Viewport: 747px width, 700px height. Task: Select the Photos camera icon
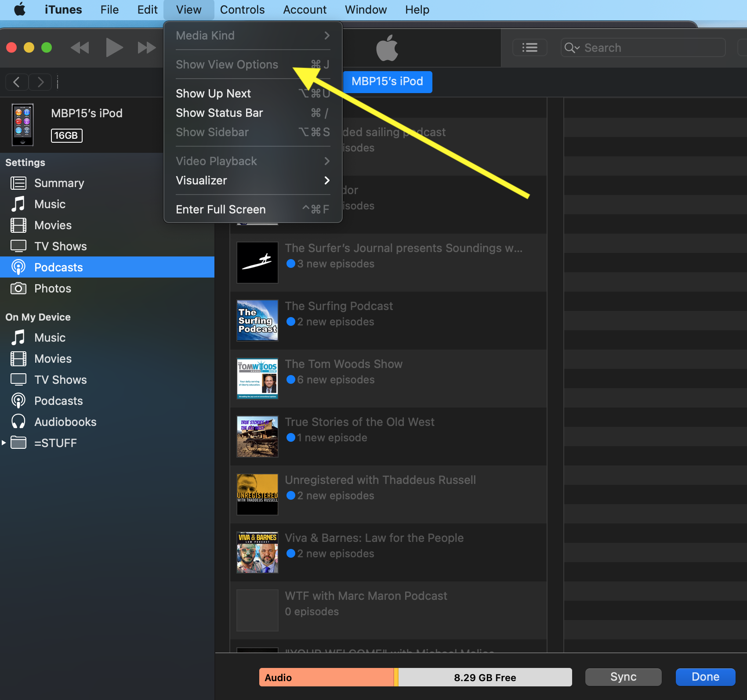[x=18, y=289]
